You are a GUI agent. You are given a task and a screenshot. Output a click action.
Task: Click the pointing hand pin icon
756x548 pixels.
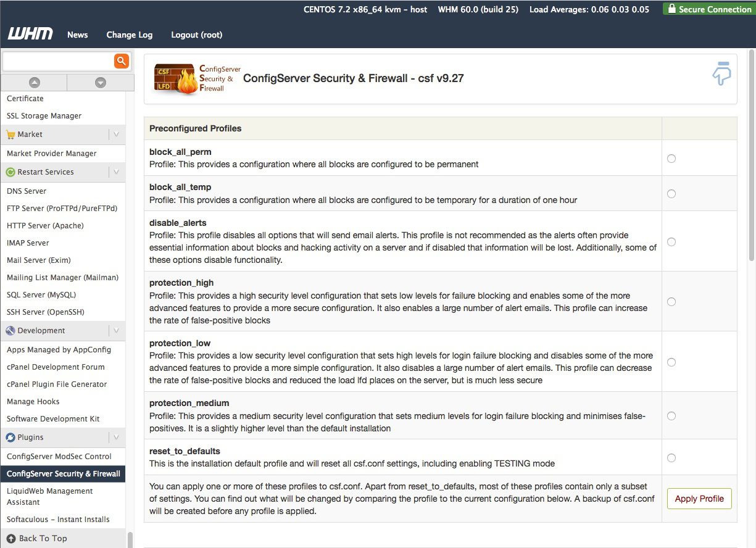pos(721,73)
